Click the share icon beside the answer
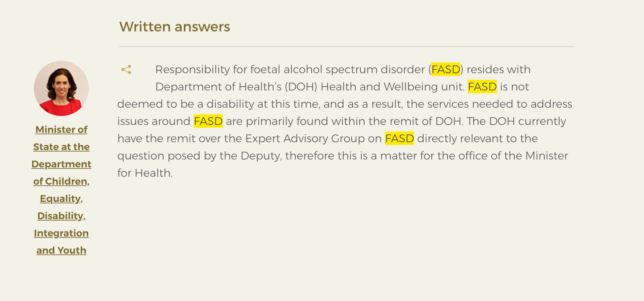Screen dimensions: 644x301 point(126,69)
